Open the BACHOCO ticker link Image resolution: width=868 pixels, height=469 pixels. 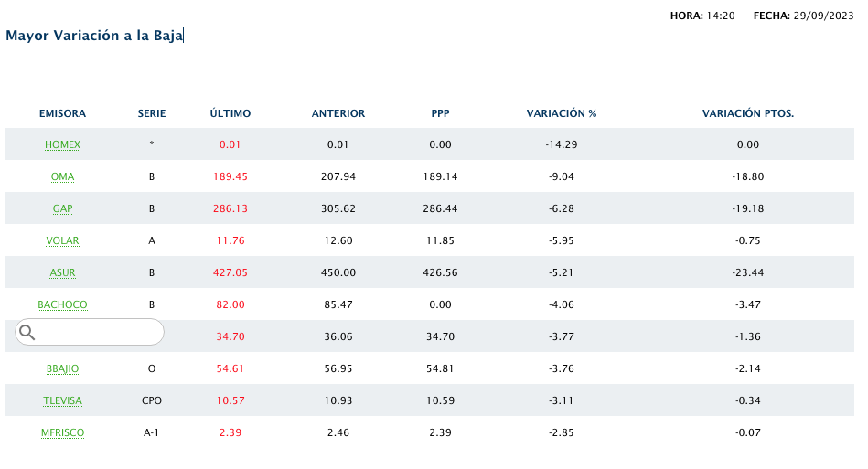[62, 304]
